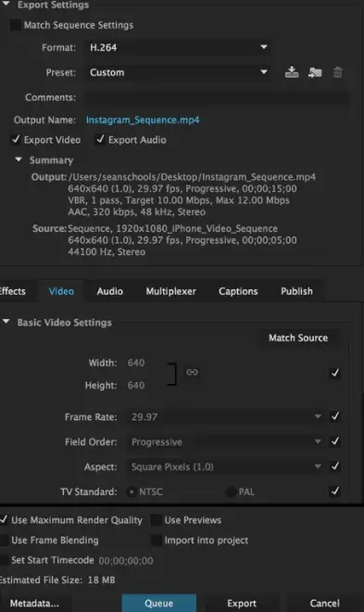Click the Save Preset icon
The image size is (364, 612).
point(292,72)
